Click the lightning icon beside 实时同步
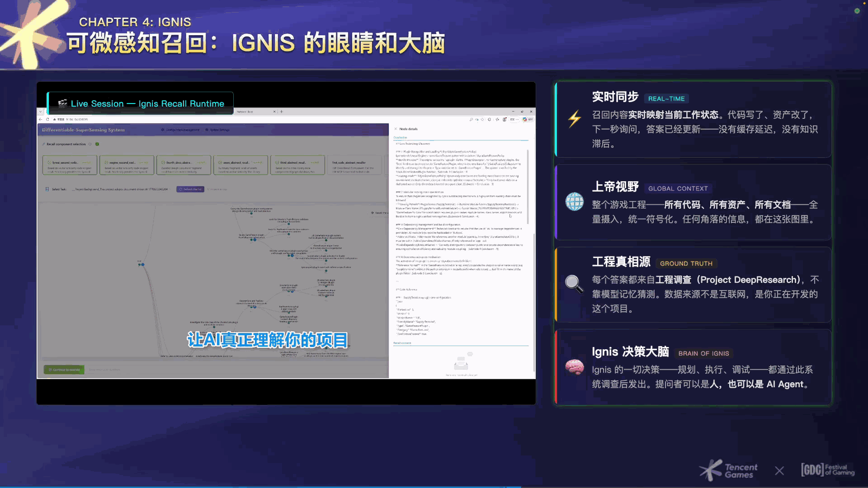The image size is (868, 488). click(575, 118)
